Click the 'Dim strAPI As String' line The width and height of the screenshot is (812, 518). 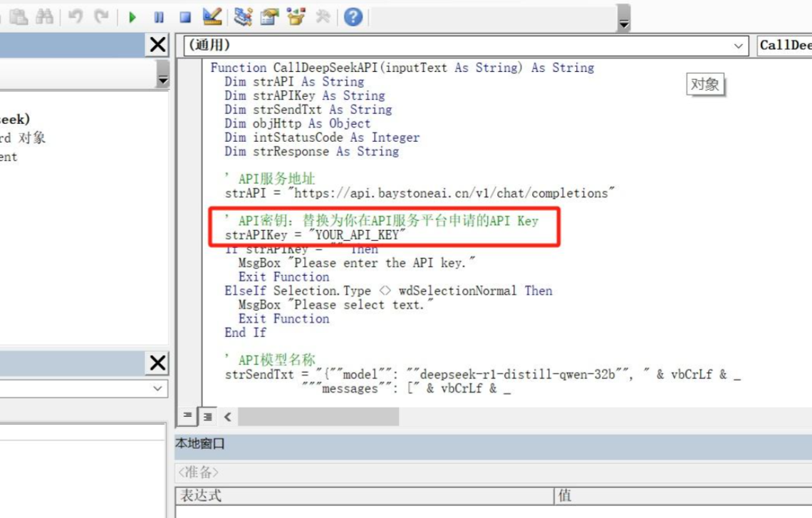click(x=294, y=82)
